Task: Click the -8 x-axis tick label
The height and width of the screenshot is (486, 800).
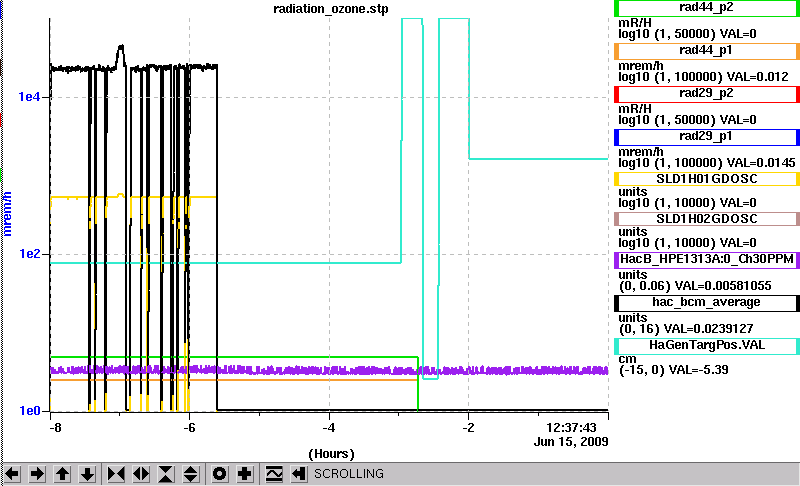Action: [x=55, y=427]
